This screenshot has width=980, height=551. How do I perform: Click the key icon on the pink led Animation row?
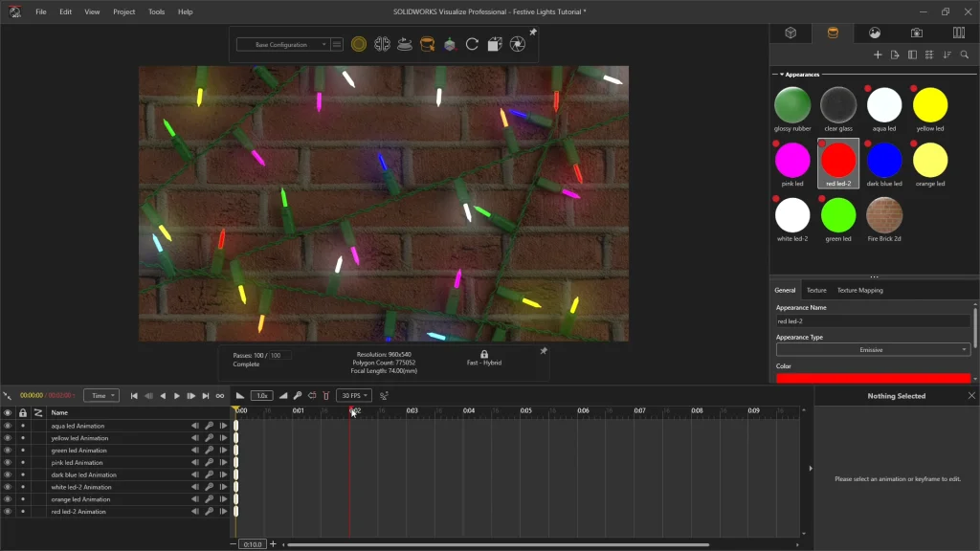(x=209, y=463)
